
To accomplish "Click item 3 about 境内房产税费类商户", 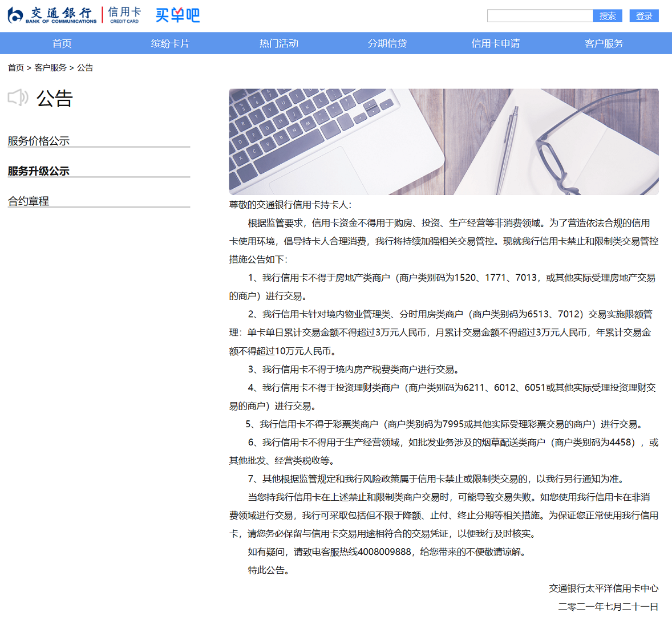I will pos(355,370).
